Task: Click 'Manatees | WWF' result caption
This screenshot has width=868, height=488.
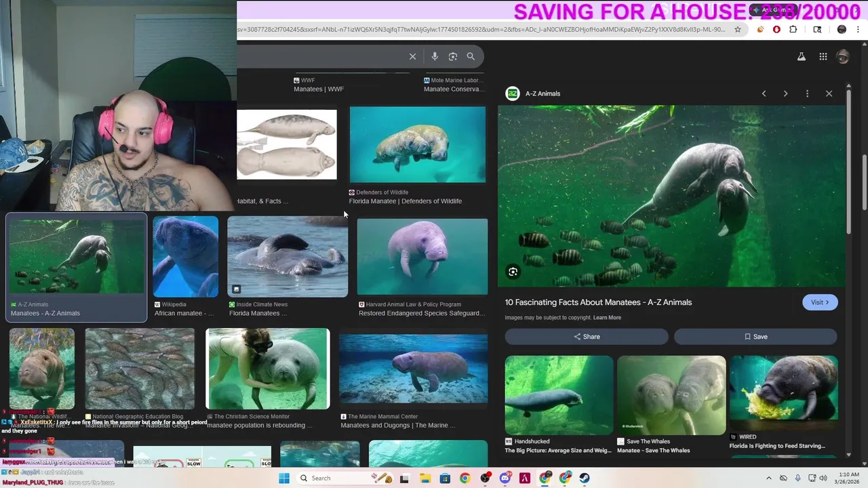Action: point(319,89)
